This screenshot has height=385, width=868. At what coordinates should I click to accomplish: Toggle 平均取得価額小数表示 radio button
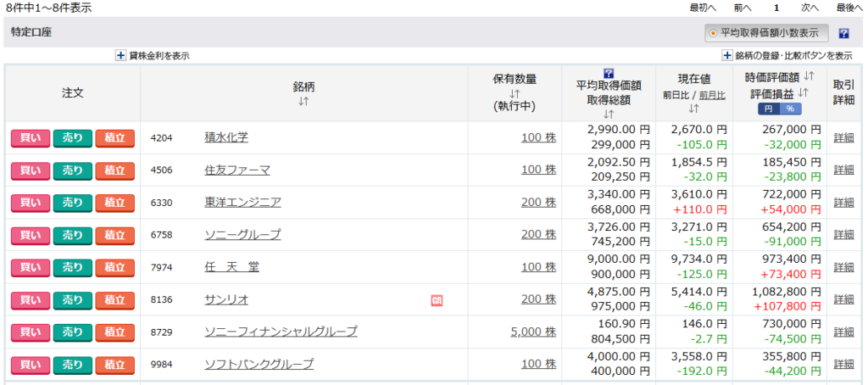(713, 33)
